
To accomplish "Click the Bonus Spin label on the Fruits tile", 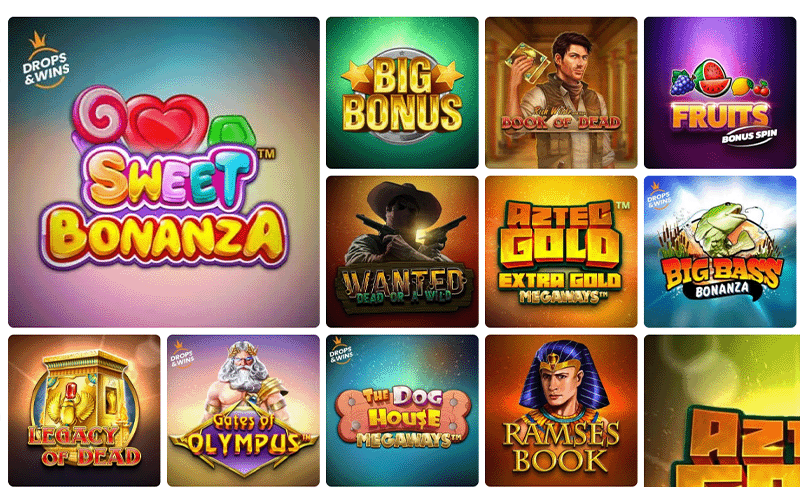I will tap(749, 136).
